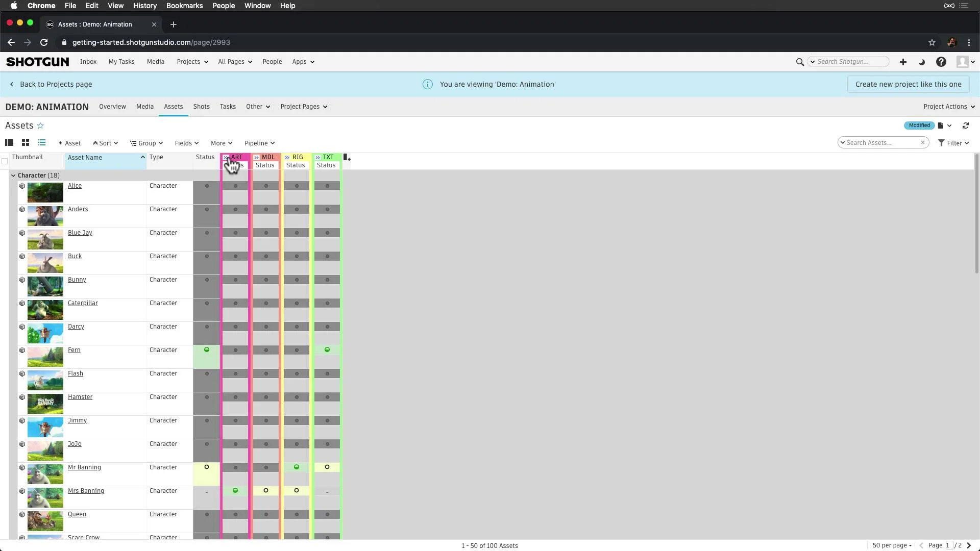Select the Shots tab
This screenshot has height=551, width=980.
point(202,106)
